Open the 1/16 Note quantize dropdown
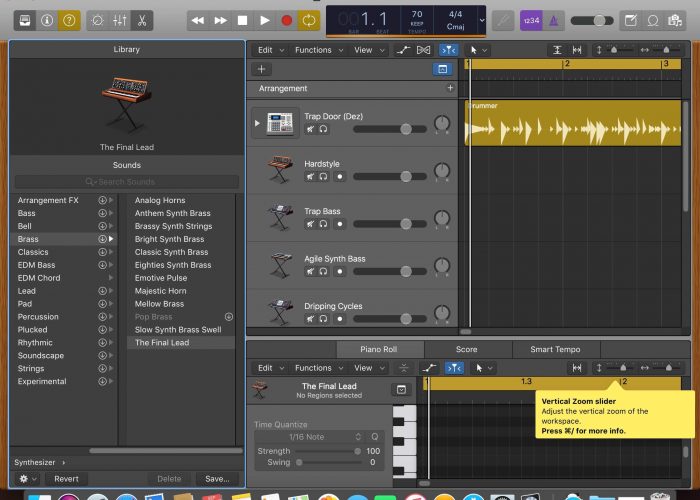The image size is (700, 500). (x=310, y=437)
